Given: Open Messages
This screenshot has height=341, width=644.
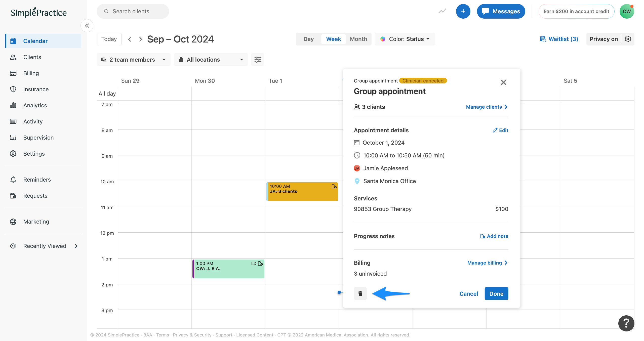Looking at the screenshot, I should tap(501, 11).
